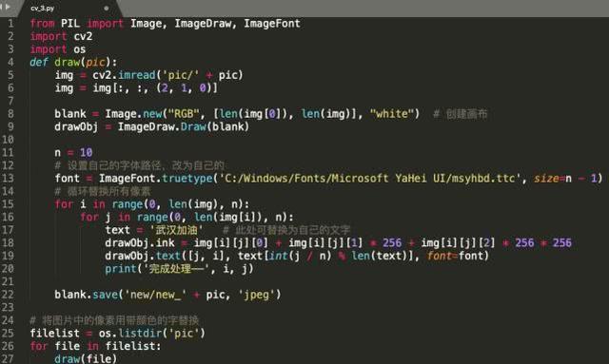609x364 pixels.
Task: Click the 'pic' parameter in def draw(pic)
Action: [95, 62]
